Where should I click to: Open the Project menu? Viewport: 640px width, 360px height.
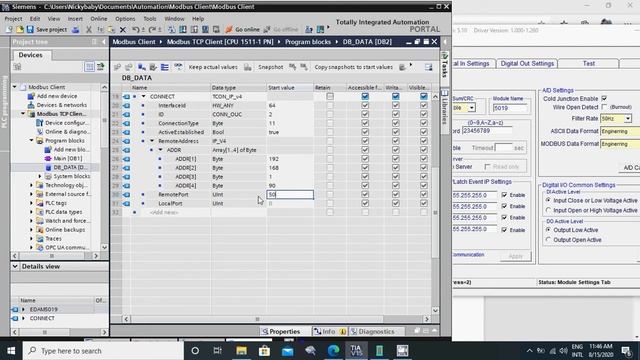(x=13, y=19)
